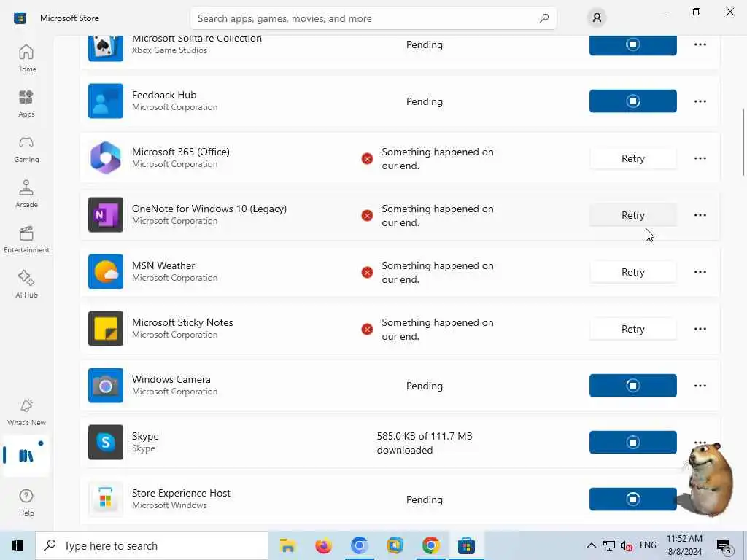This screenshot has height=560, width=747.
Task: Click the muted volume tray icon
Action: pyautogui.click(x=626, y=545)
